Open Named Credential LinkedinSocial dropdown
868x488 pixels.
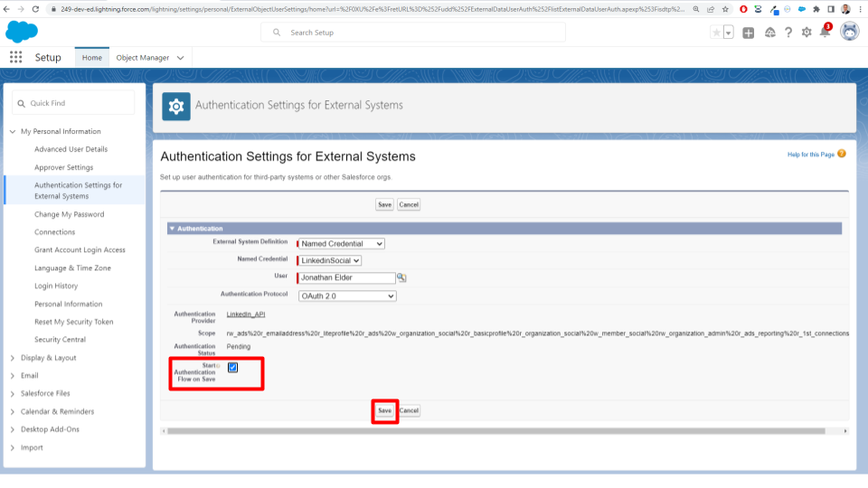(x=330, y=260)
